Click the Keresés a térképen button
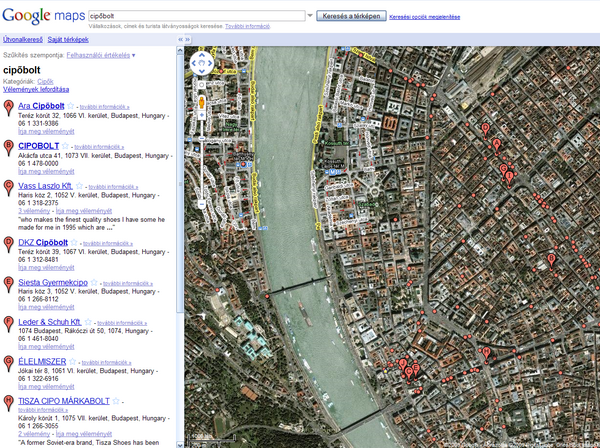The height and width of the screenshot is (448, 600). pos(351,16)
